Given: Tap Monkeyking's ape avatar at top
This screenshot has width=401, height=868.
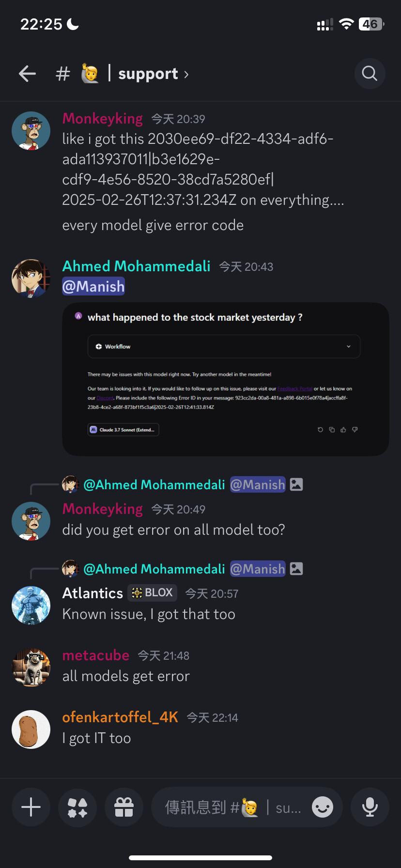Looking at the screenshot, I should tap(31, 131).
